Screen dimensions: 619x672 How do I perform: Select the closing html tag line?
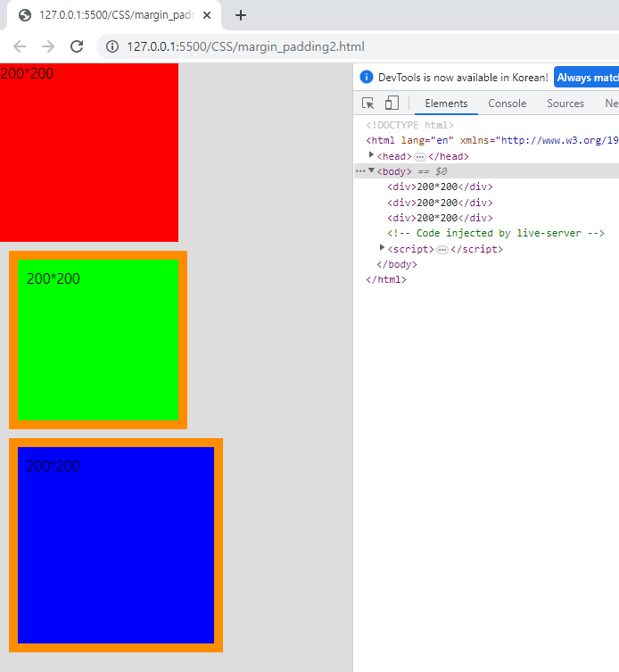point(386,280)
